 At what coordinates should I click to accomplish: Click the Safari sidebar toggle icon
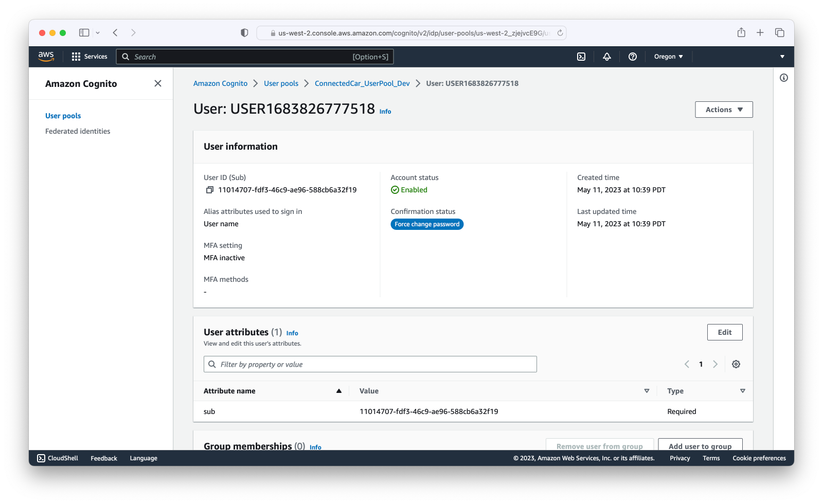click(x=84, y=32)
